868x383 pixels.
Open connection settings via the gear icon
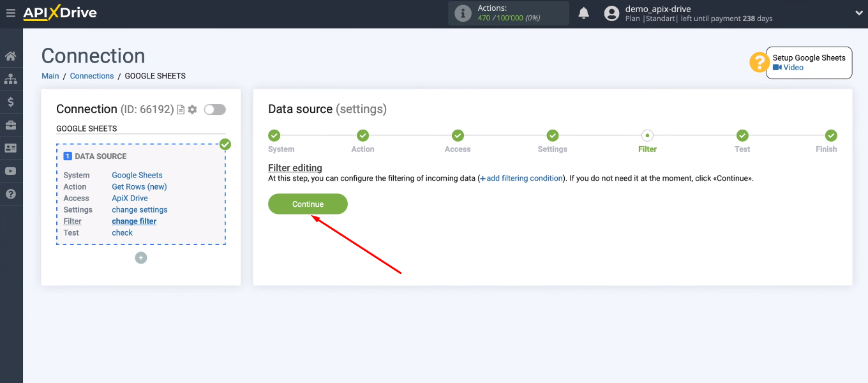click(191, 109)
